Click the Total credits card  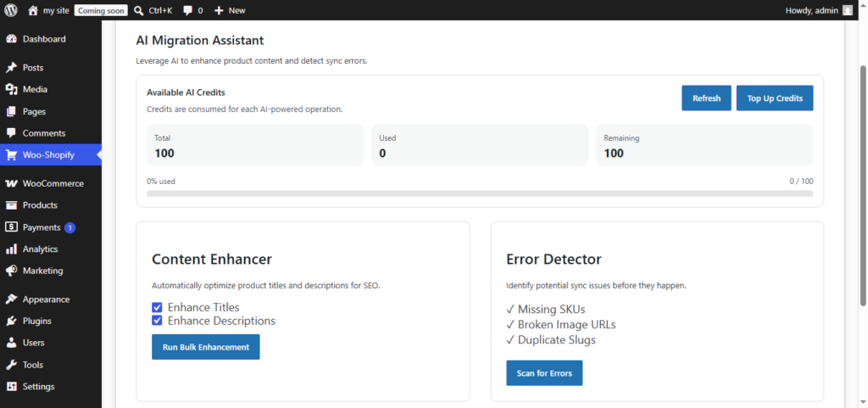(255, 145)
